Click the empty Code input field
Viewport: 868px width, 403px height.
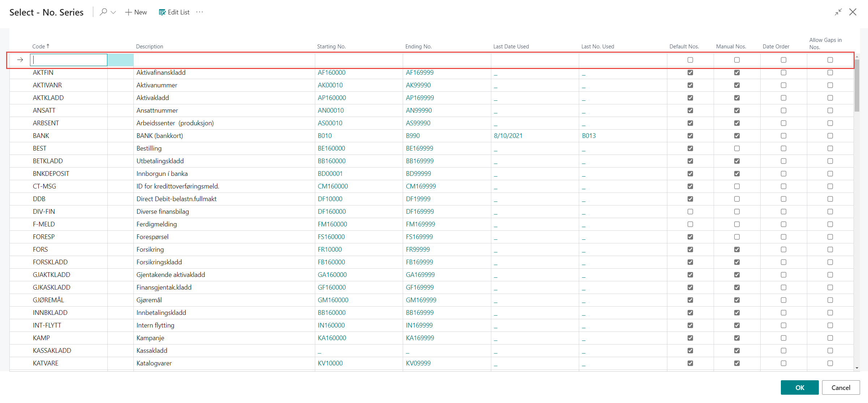coord(69,60)
